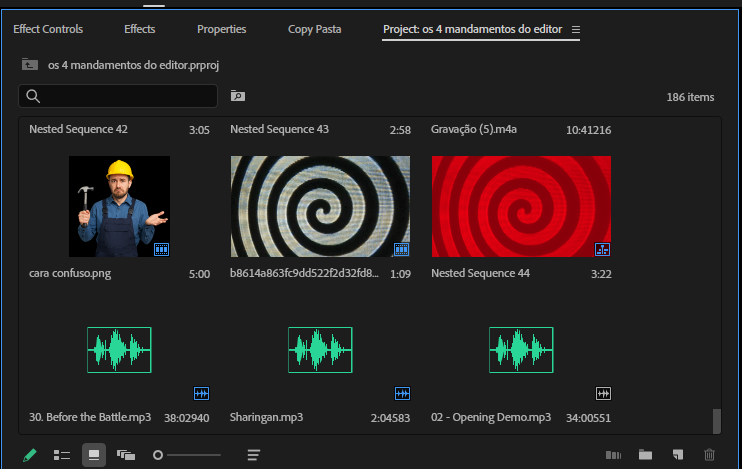Viewport: 742px width, 469px height.
Task: Switch to the Effect Controls tab
Action: point(48,29)
